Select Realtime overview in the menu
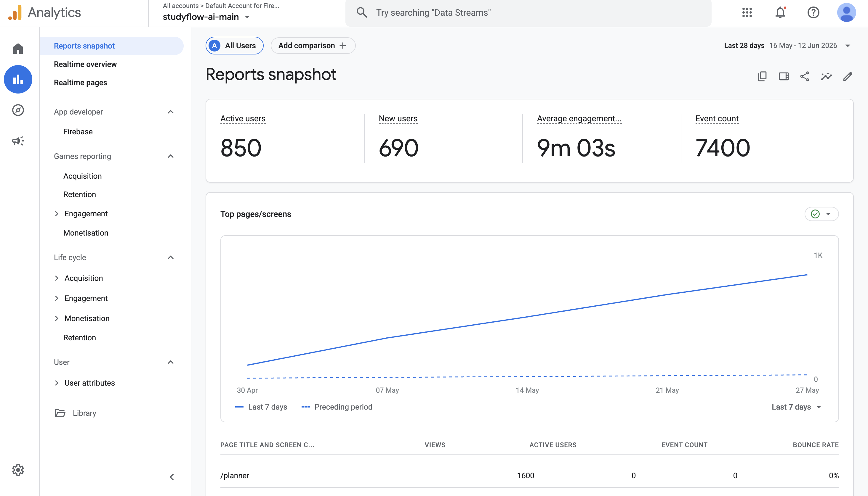This screenshot has width=868, height=496. tap(85, 64)
